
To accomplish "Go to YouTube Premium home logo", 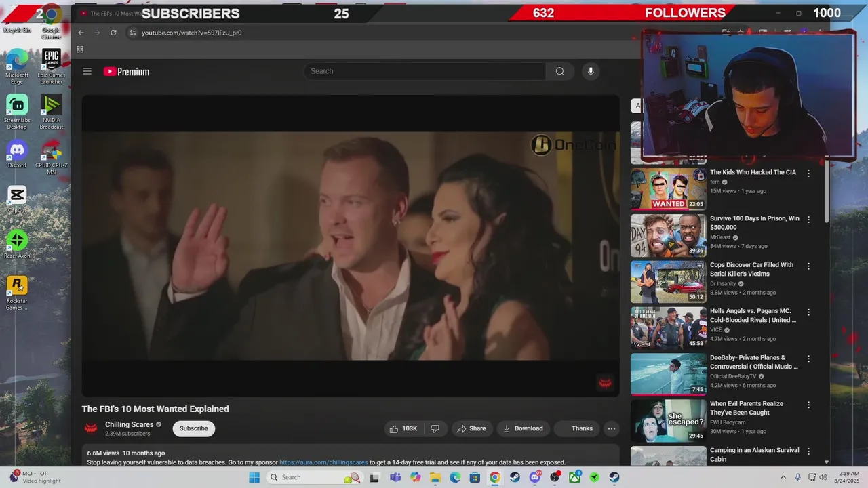I will point(126,72).
